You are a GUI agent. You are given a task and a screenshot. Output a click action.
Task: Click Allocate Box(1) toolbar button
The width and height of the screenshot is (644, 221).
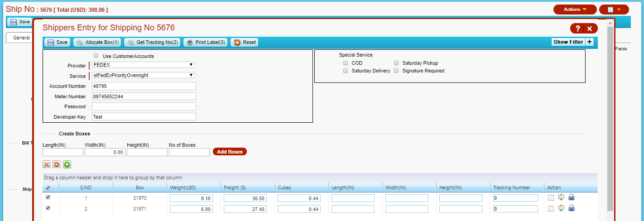(x=97, y=42)
